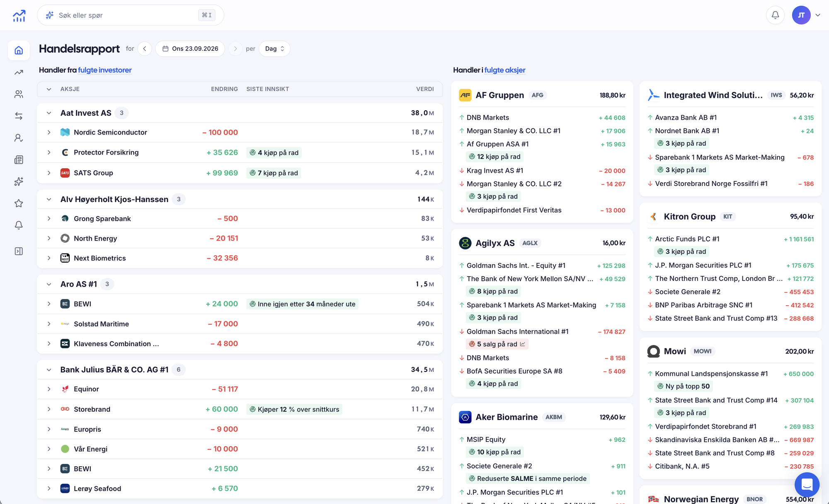The height and width of the screenshot is (504, 829).
Task: Open notifications bell in top bar
Action: 775,15
